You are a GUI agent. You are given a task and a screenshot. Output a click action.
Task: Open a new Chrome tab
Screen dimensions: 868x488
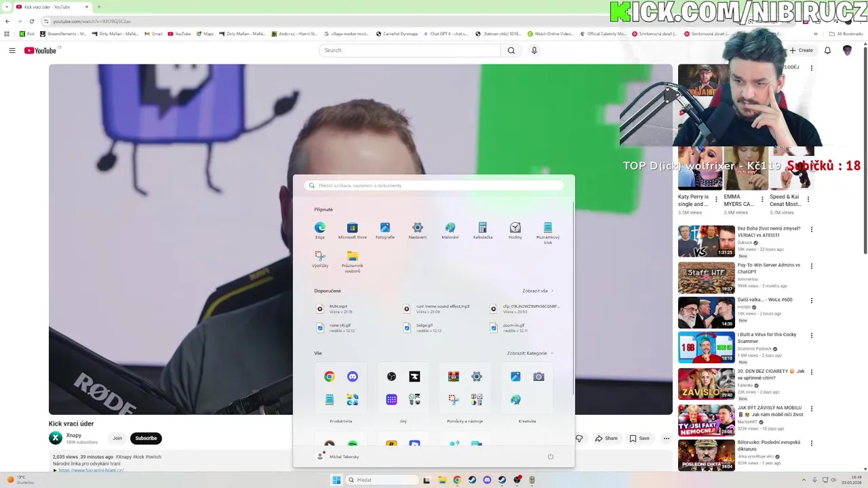tap(99, 7)
